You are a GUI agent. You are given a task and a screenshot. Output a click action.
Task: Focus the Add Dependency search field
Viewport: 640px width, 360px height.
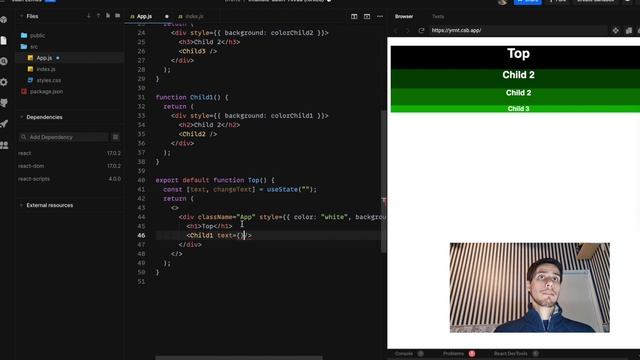point(63,137)
